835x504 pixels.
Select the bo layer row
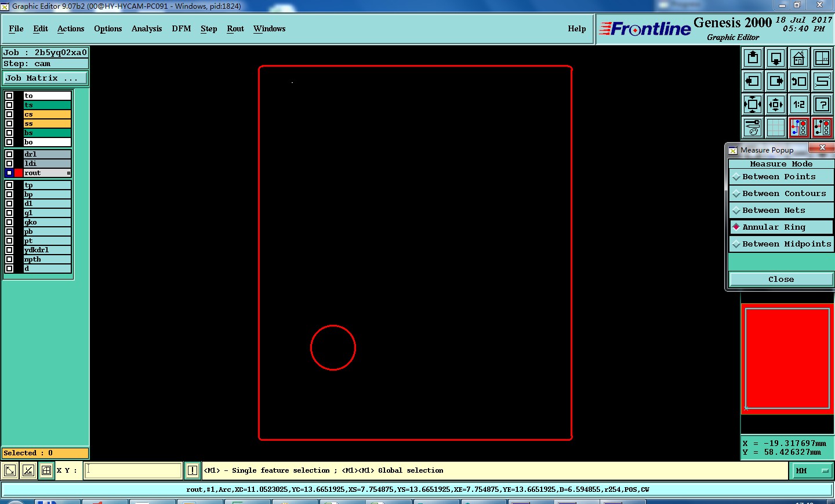coord(48,142)
